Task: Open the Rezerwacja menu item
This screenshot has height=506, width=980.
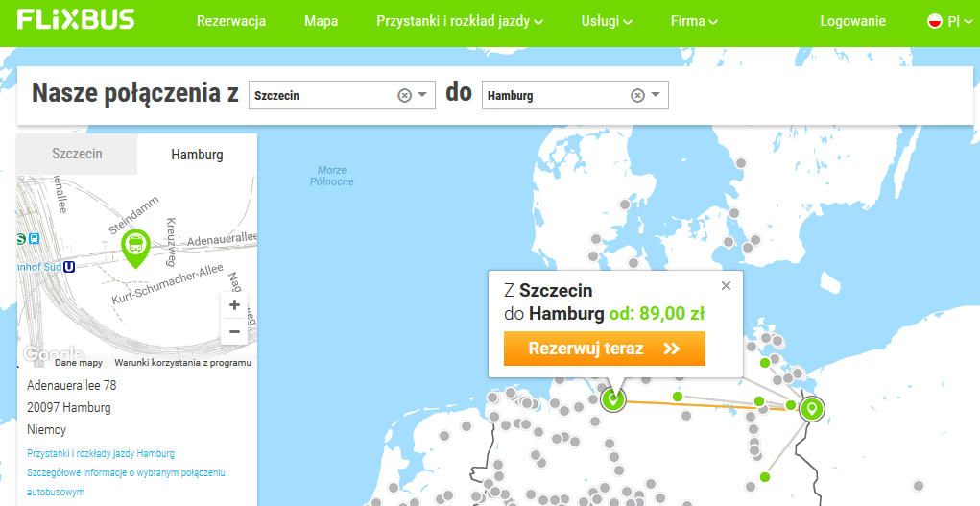Action: [231, 21]
